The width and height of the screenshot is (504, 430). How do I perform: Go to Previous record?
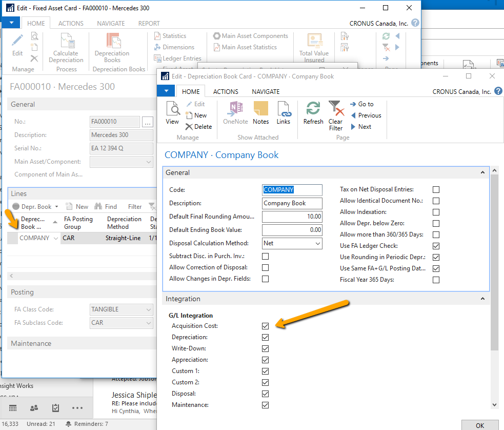click(x=366, y=115)
